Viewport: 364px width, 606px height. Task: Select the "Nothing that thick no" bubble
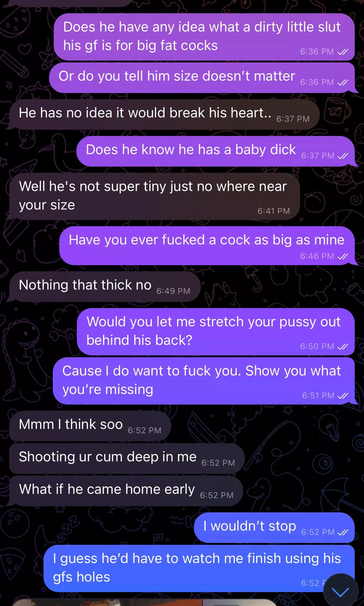coord(105,286)
